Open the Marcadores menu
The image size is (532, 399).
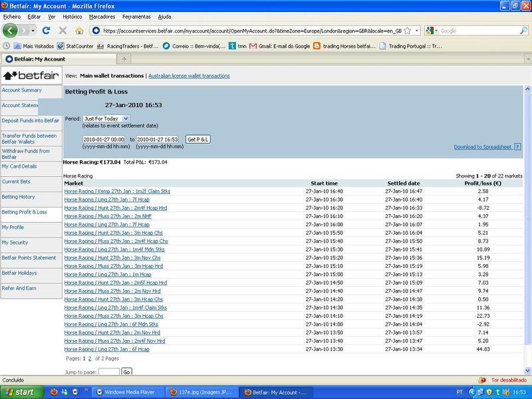click(x=102, y=17)
